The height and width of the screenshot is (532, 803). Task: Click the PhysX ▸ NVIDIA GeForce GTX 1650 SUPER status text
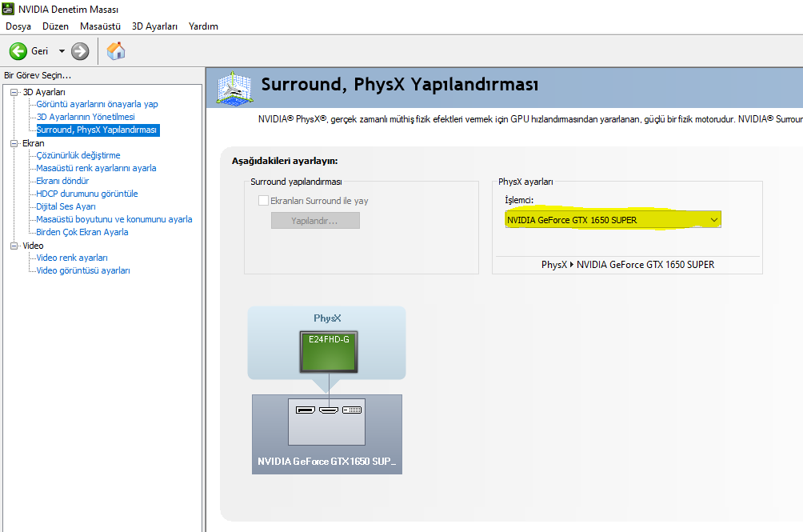[x=628, y=265]
